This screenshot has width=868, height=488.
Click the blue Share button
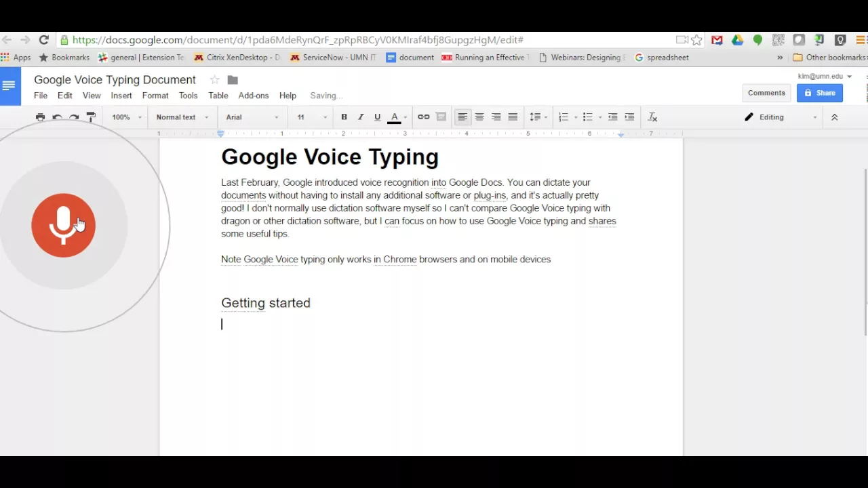point(820,93)
